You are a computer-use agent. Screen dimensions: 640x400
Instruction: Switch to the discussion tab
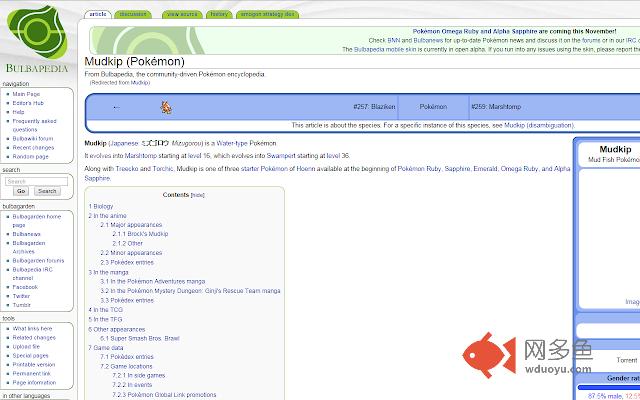click(x=133, y=14)
